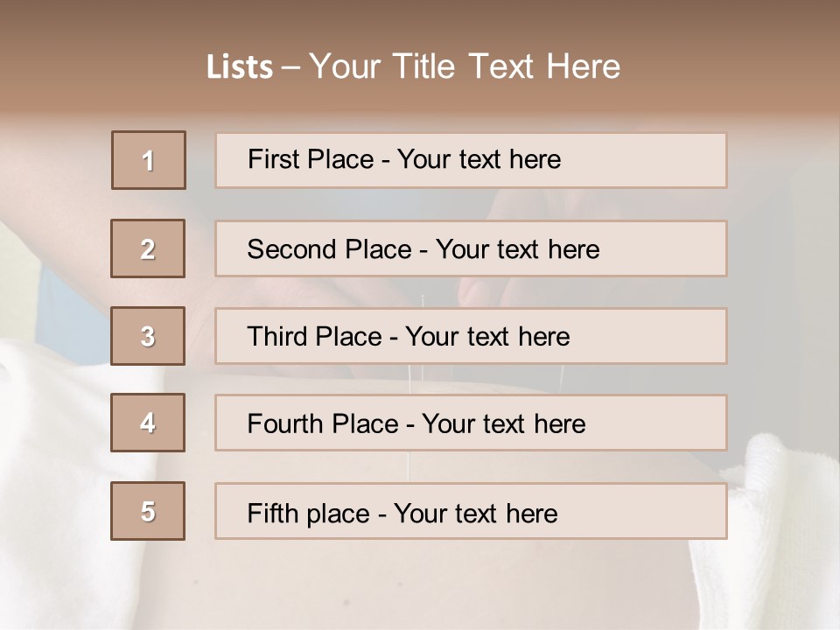
Task: Click 'Your text here' in the Fourth Place row
Action: (503, 424)
